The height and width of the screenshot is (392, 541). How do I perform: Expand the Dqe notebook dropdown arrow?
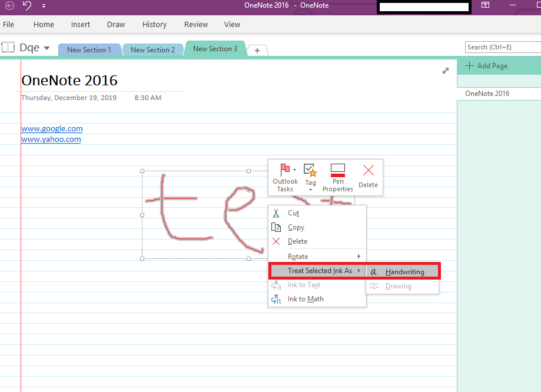pos(47,48)
